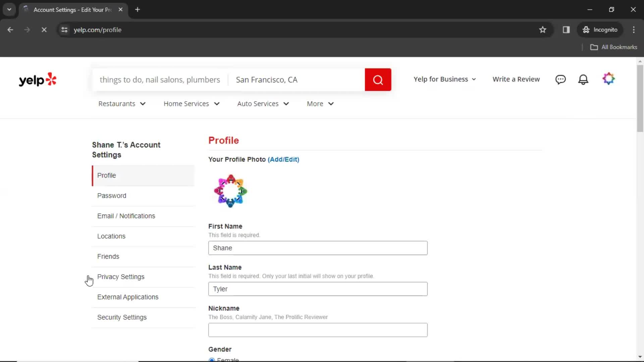This screenshot has width=644, height=362.
Task: Expand the Restaurants menu
Action: [x=122, y=104]
